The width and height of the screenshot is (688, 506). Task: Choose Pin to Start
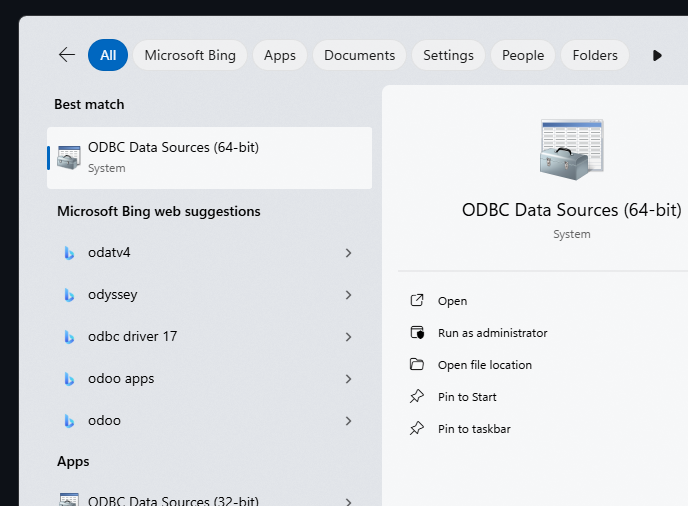(x=467, y=397)
